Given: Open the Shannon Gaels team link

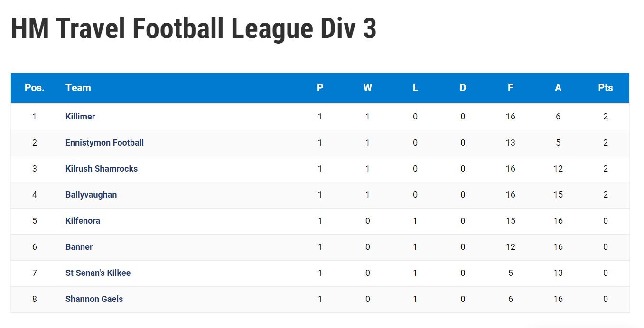Looking at the screenshot, I should [x=94, y=299].
